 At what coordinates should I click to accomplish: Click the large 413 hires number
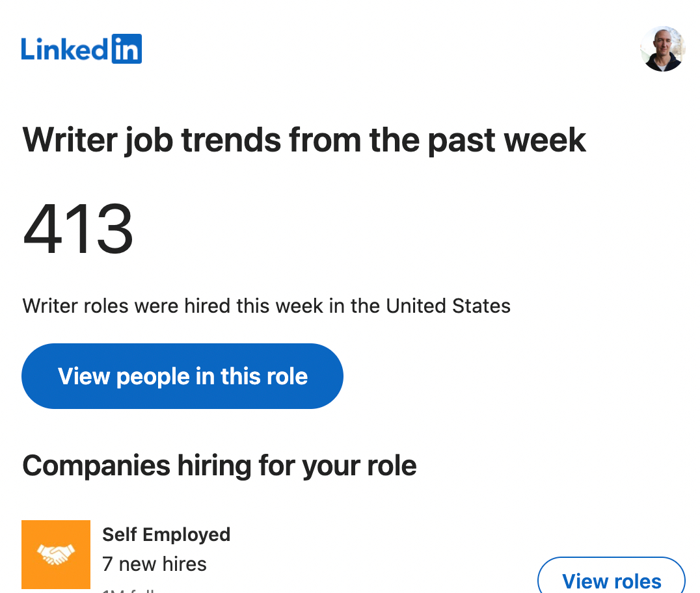[78, 229]
